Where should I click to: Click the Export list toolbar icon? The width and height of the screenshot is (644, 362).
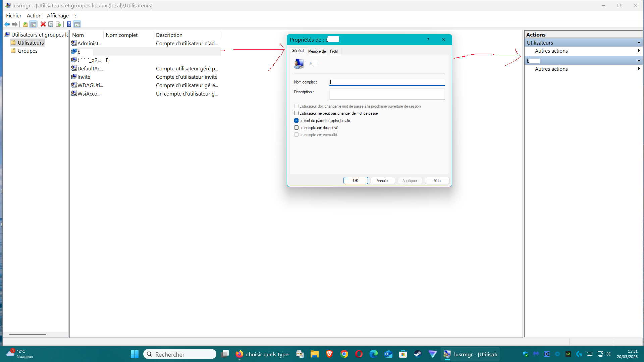click(59, 24)
